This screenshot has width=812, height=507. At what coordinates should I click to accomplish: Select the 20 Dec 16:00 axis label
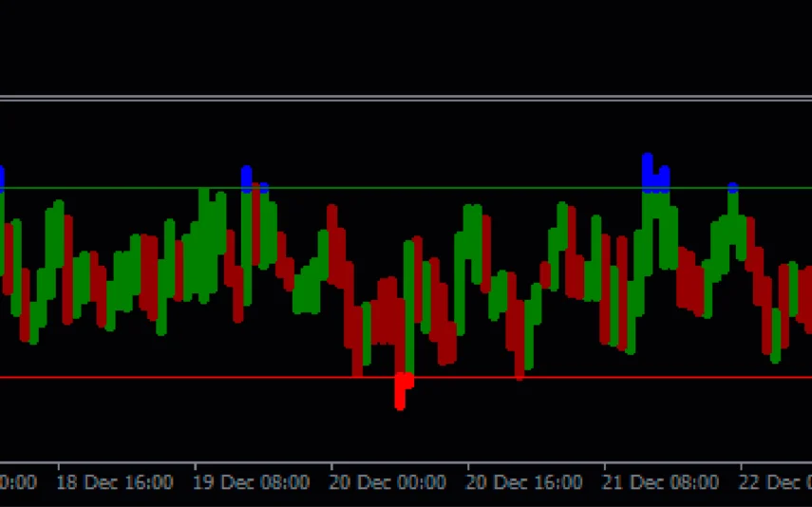tap(524, 483)
